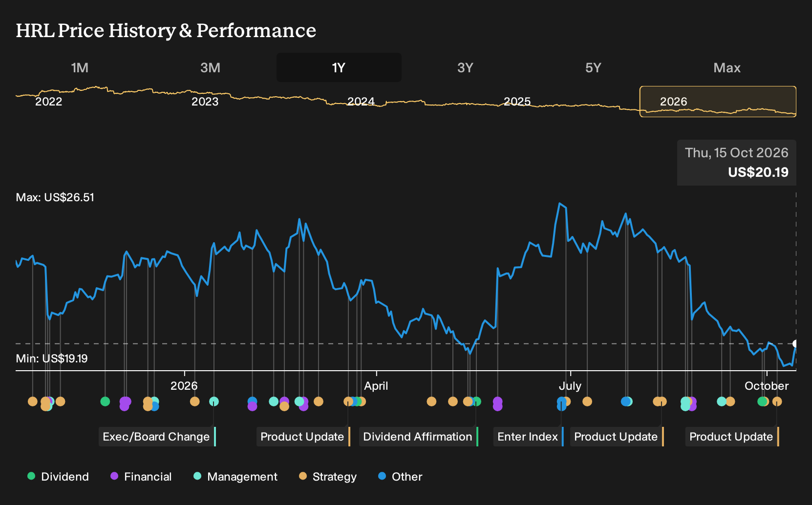This screenshot has height=505, width=812.
Task: Toggle Management events in the legend
Action: coord(235,477)
